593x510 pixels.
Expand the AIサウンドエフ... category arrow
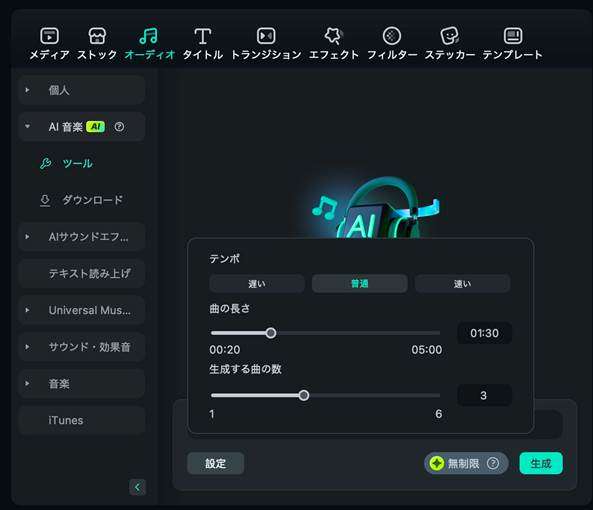[x=27, y=237]
